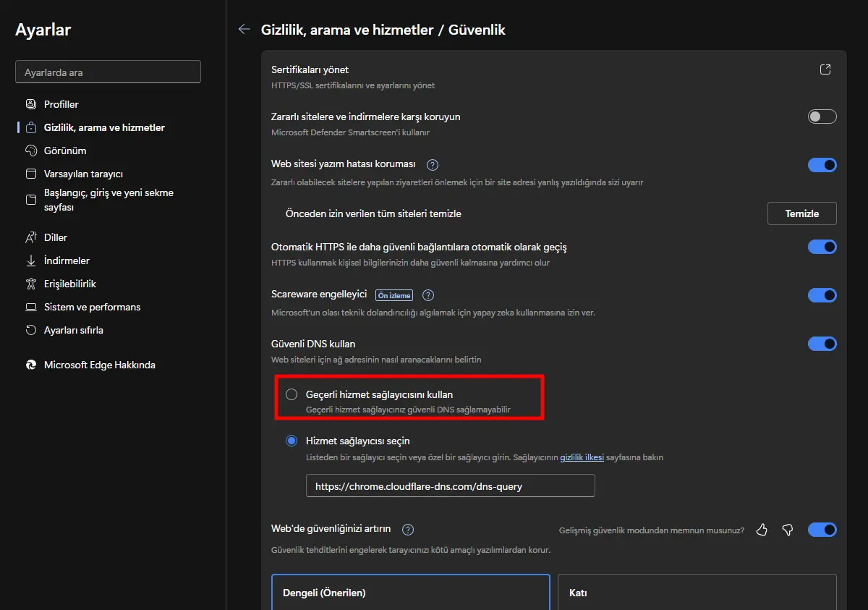Follow the gizlilik ilkesi link
Image resolution: width=868 pixels, height=610 pixels.
[x=582, y=457]
